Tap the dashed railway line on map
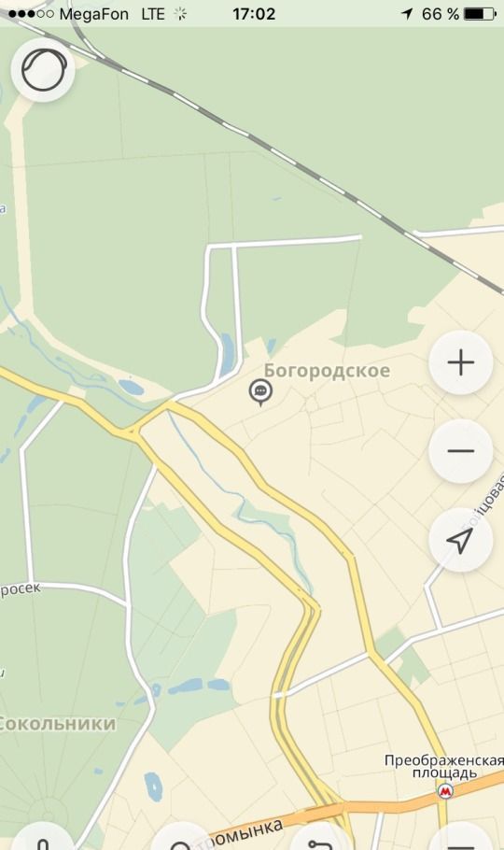This screenshot has width=504, height=850. pos(295,162)
